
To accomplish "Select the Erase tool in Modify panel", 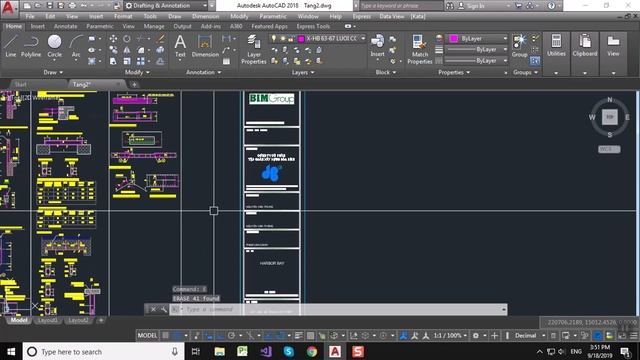I will pyautogui.click(x=160, y=39).
